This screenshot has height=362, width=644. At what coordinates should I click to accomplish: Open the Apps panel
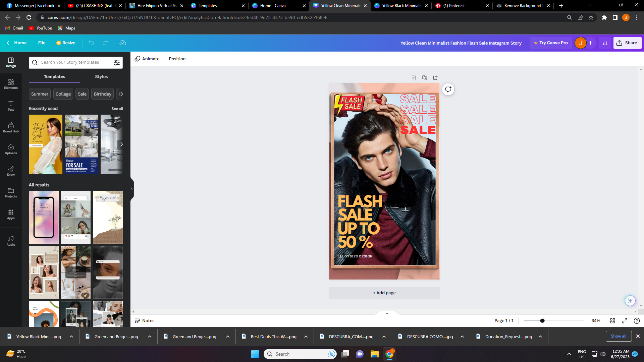pos(11,215)
